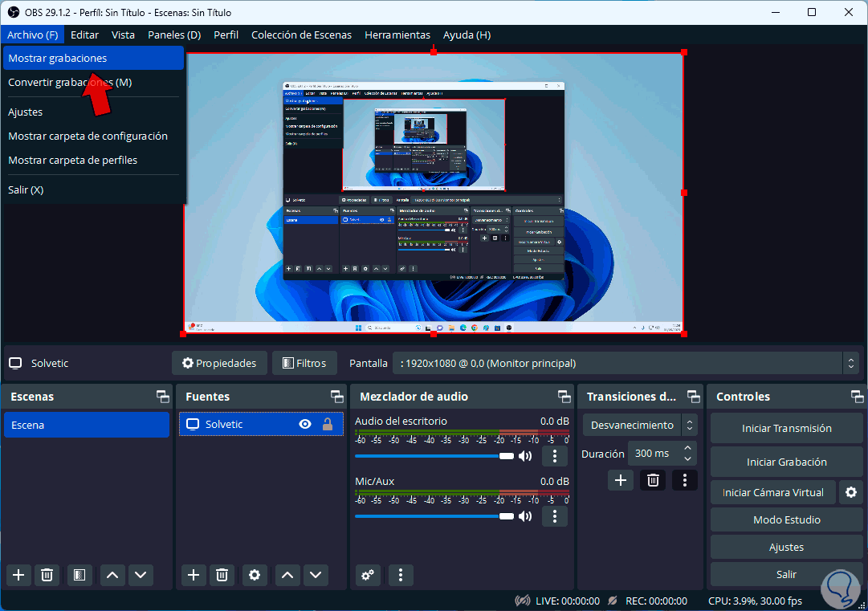Open advanced audio settings gears icon
The width and height of the screenshot is (868, 611).
tap(368, 574)
